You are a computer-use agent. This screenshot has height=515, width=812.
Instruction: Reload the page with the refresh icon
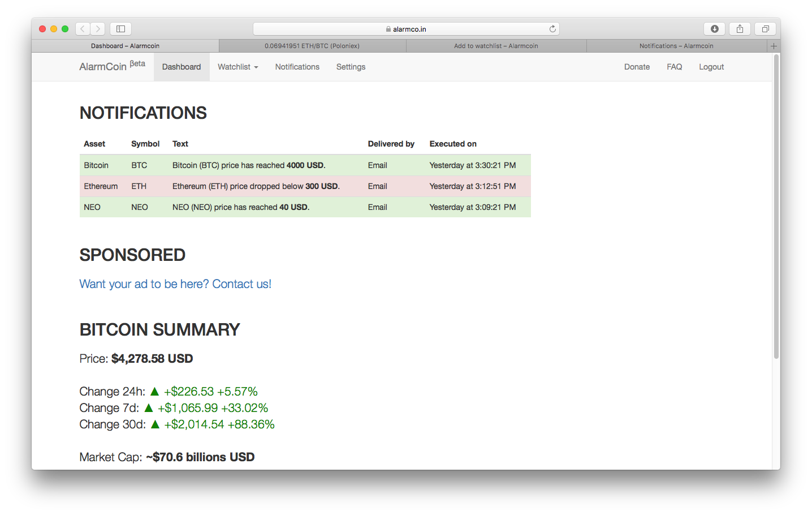tap(552, 29)
